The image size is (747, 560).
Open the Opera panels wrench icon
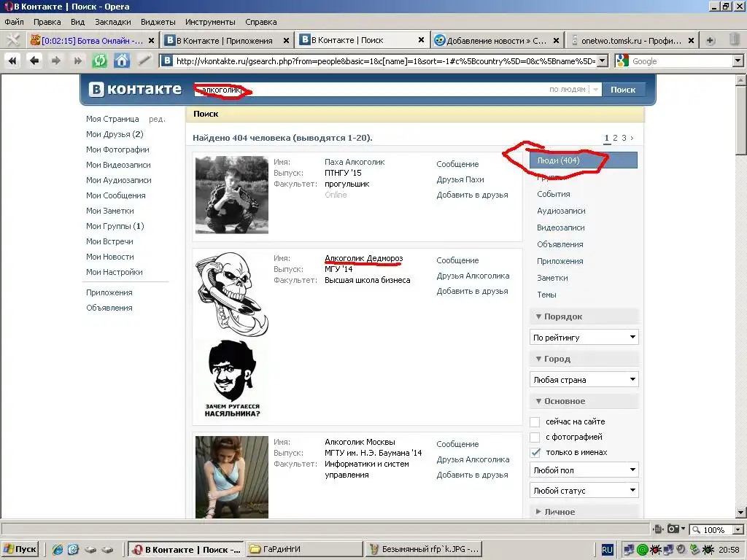tap(12, 40)
